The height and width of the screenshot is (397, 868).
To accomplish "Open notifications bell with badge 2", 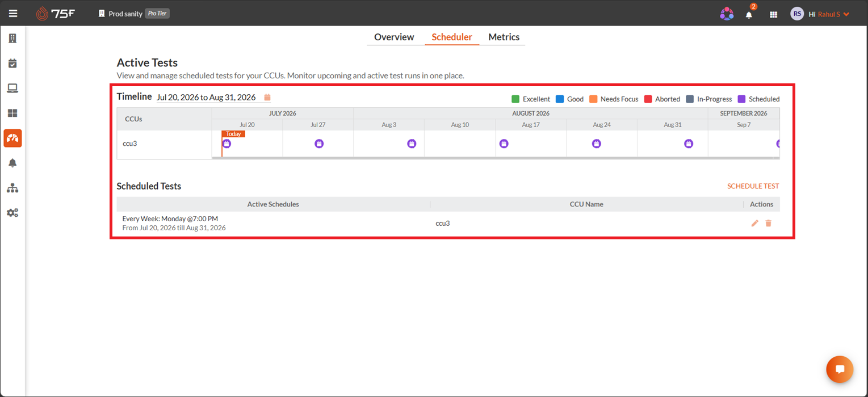I will pos(749,14).
